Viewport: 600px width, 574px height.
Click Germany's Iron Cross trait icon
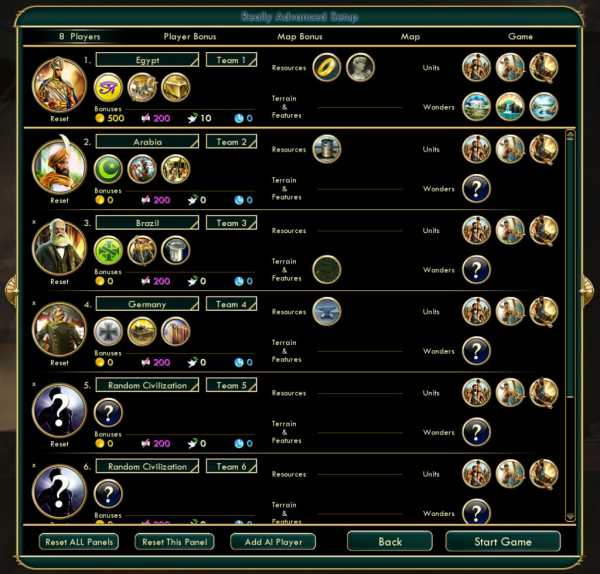point(108,331)
